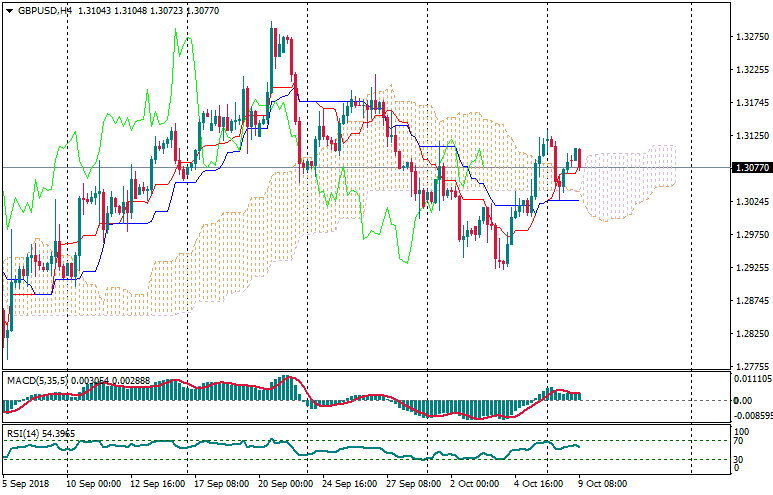Image resolution: width=773 pixels, height=495 pixels.
Task: Click the 9 Oct 08:00 time label
Action: 603,484
